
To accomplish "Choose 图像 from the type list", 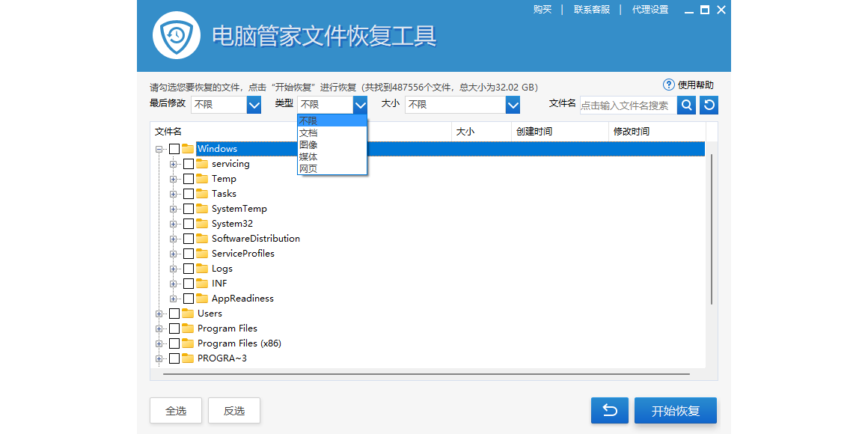I will click(308, 144).
